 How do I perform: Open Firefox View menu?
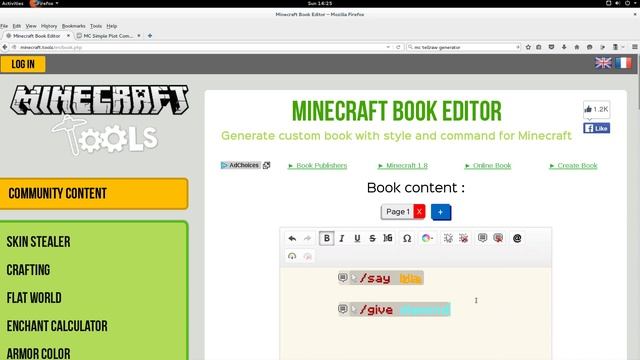[31, 26]
